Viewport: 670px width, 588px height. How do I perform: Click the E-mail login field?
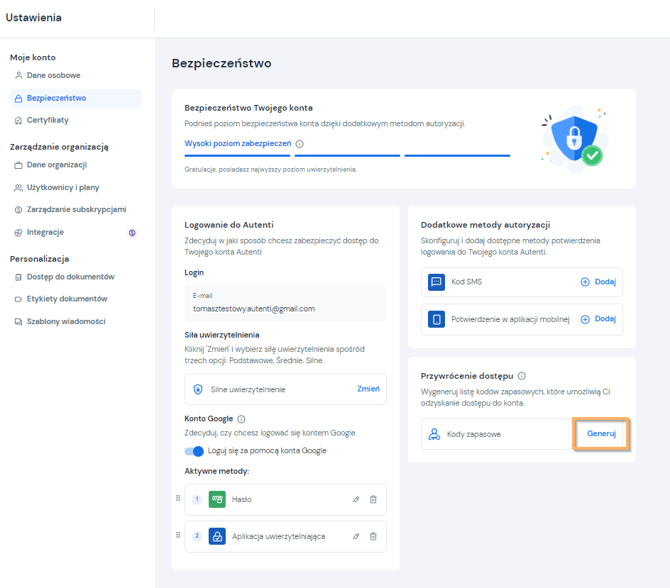tap(285, 303)
